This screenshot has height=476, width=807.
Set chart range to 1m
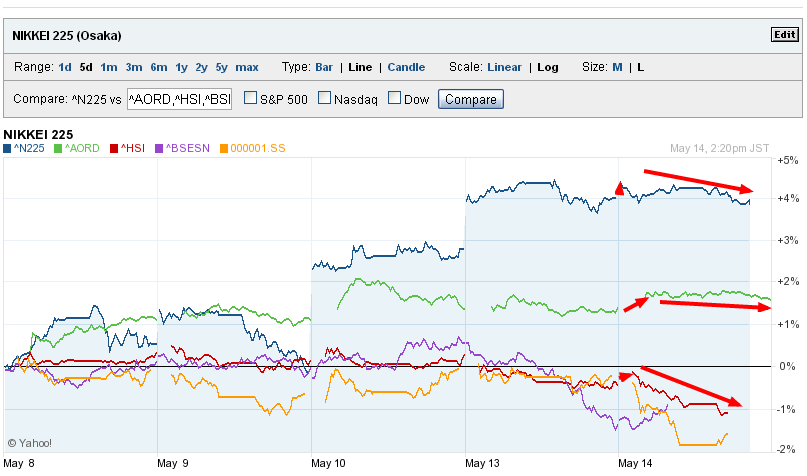tap(108, 68)
